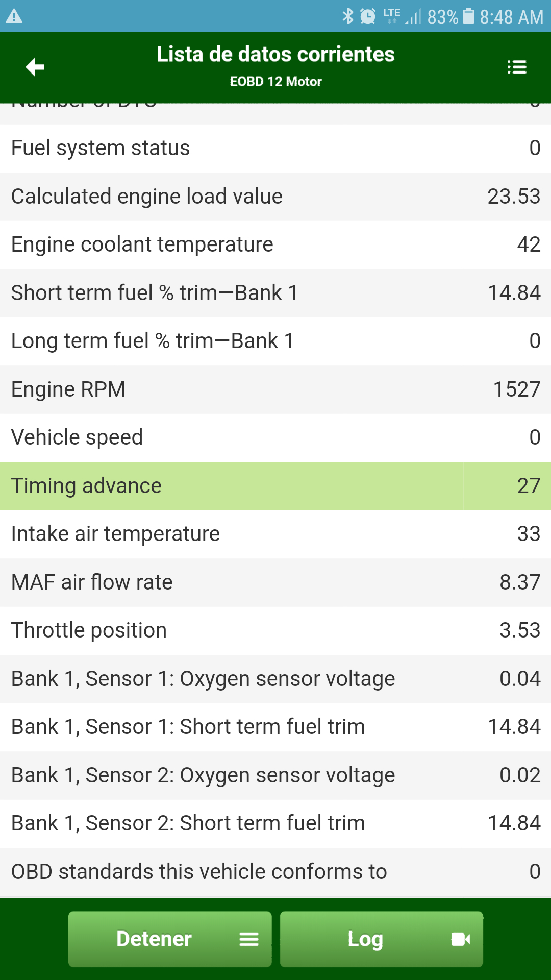Tap the battery status icon
This screenshot has height=980, width=551.
tap(468, 16)
